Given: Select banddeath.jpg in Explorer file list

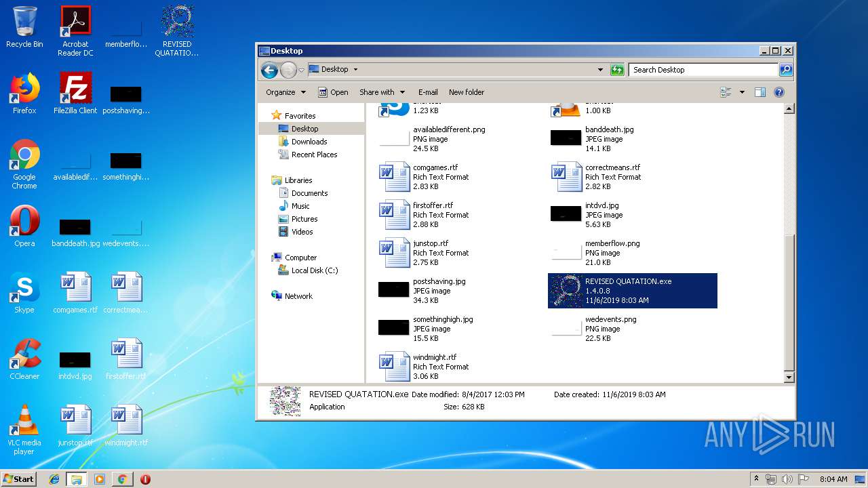Looking at the screenshot, I should pos(633,139).
